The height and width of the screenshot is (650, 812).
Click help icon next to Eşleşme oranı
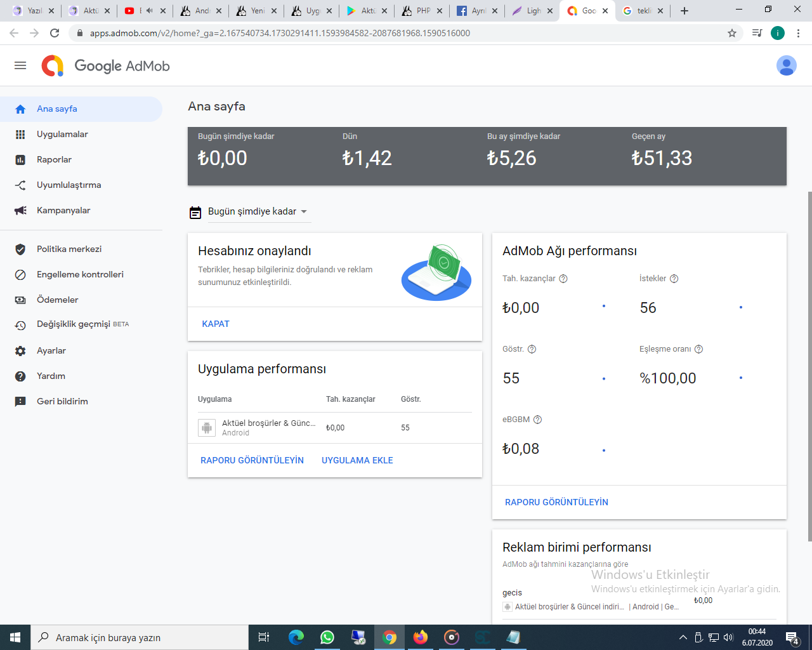coord(699,349)
